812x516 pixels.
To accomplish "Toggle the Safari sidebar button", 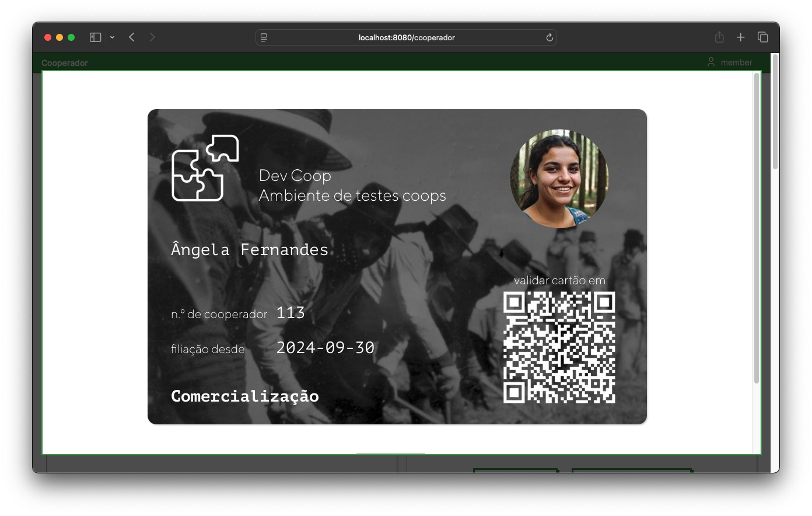I will coord(96,37).
